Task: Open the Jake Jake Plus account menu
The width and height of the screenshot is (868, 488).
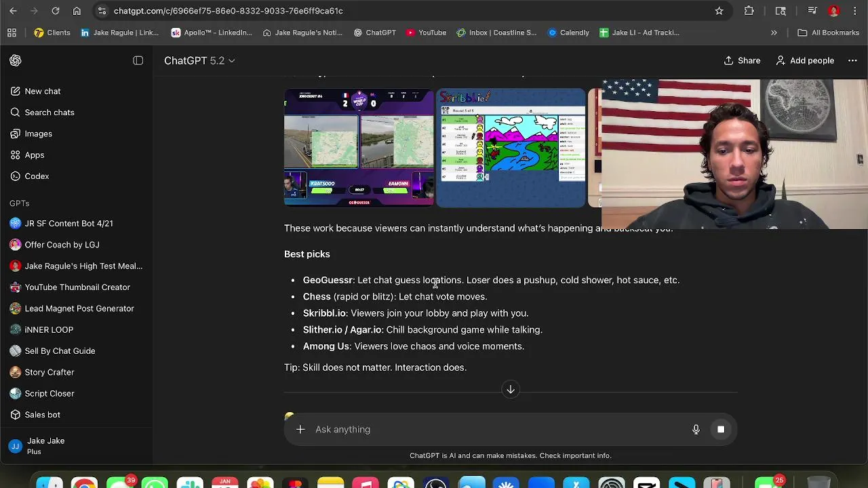Action: [x=76, y=446]
